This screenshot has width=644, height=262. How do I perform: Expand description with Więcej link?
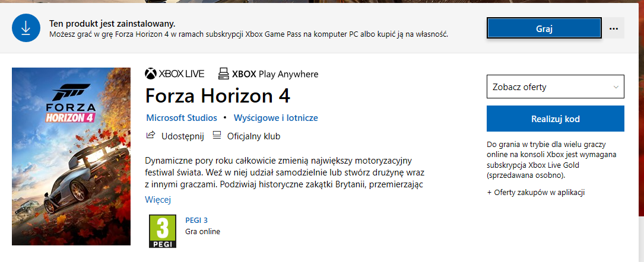158,200
